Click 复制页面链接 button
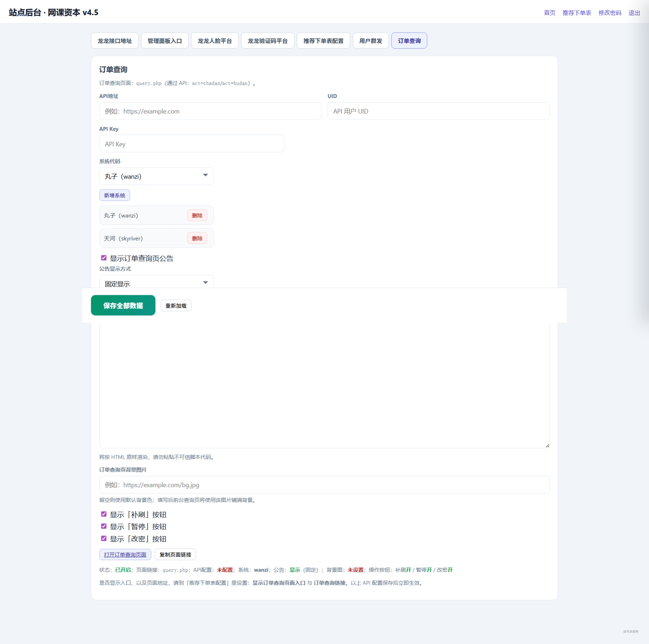The width and height of the screenshot is (649, 644). pyautogui.click(x=176, y=555)
